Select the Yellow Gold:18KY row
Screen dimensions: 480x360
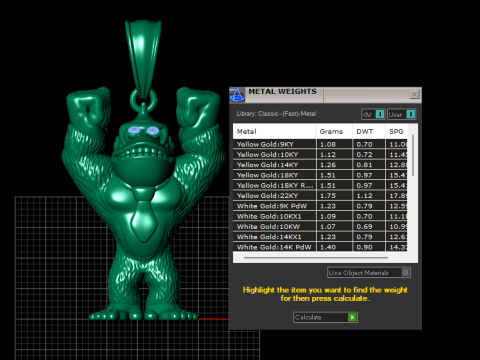tap(320, 175)
